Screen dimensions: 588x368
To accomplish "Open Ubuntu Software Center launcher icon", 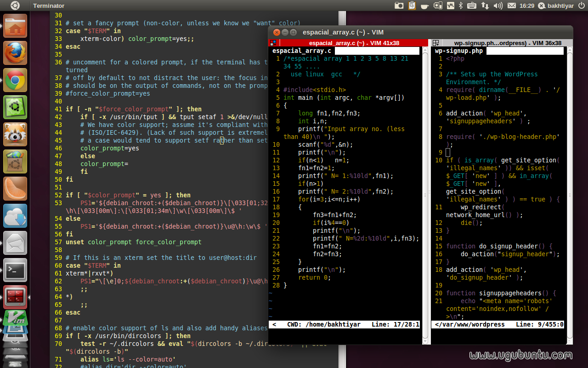I will point(15,161).
